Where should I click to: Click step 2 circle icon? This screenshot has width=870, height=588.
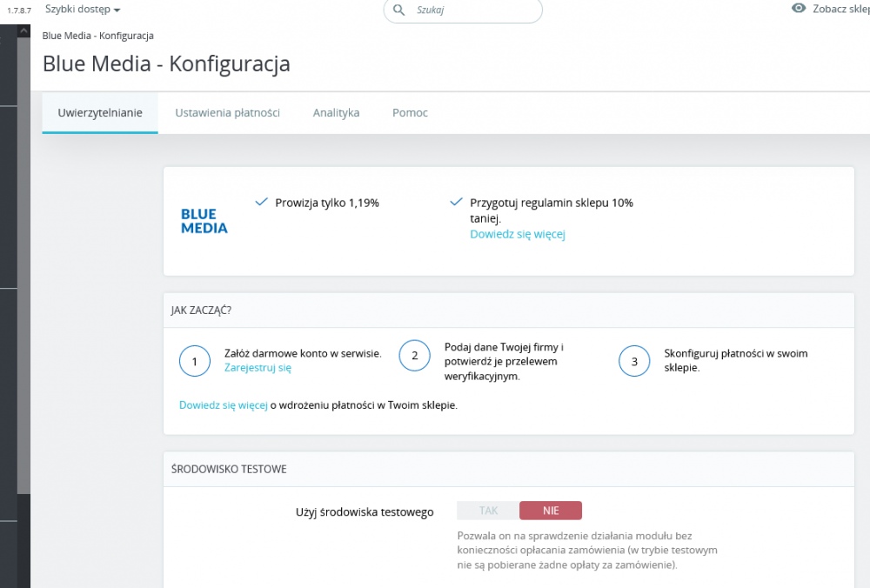(414, 355)
